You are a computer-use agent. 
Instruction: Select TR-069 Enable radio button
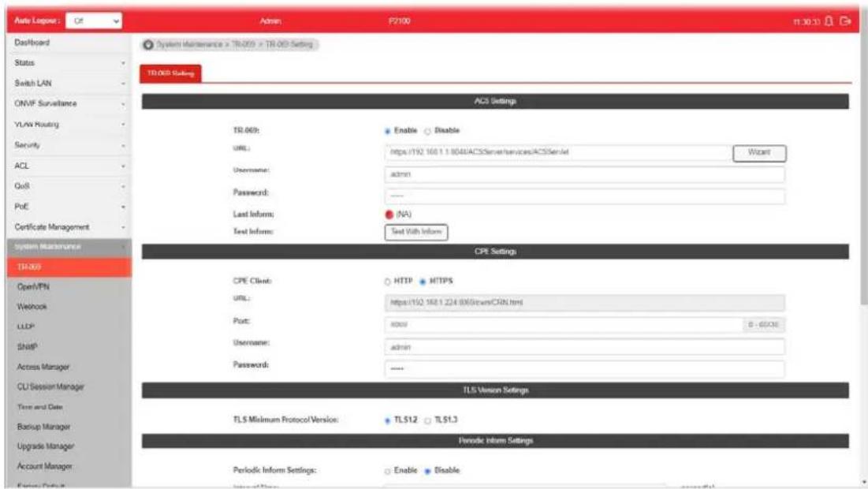[x=388, y=131]
